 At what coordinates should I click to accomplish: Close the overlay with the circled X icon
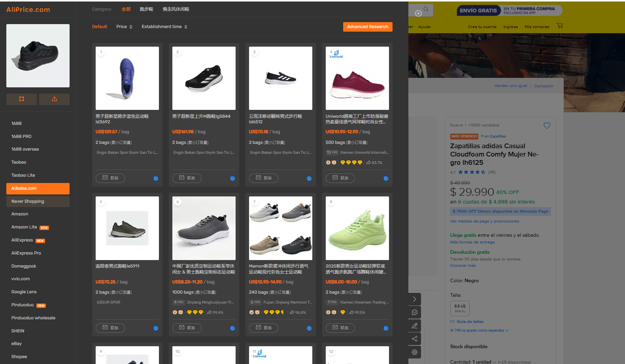click(418, 13)
